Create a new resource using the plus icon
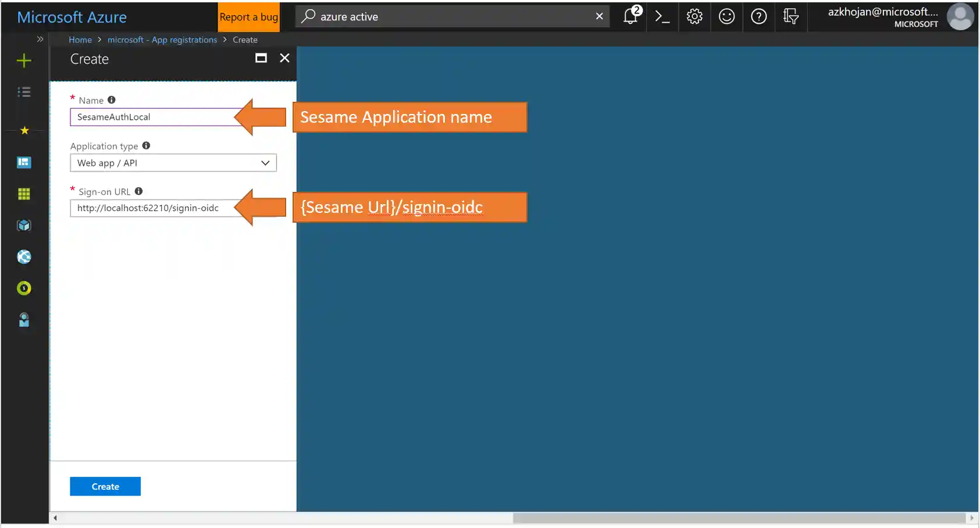The width and height of the screenshot is (980, 528). point(24,60)
